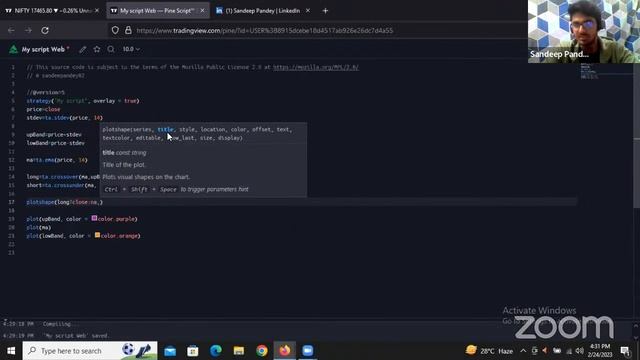Open File Explorer from taskbar

coord(239,351)
